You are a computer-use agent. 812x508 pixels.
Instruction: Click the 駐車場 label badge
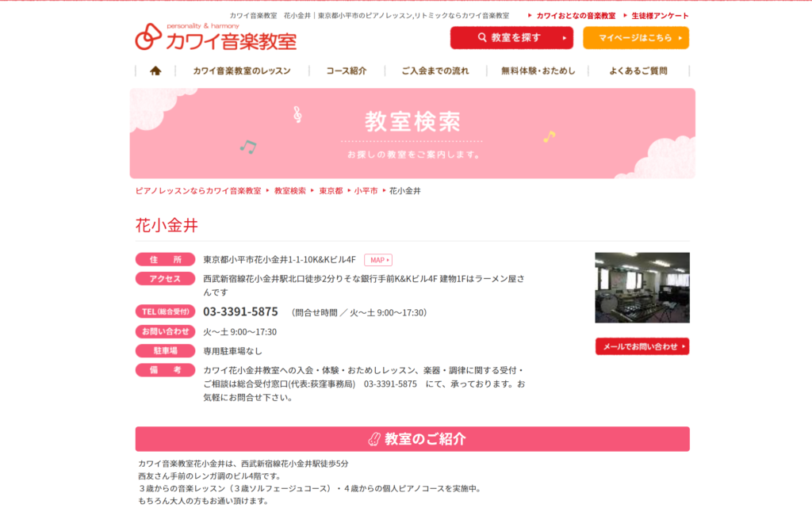[x=165, y=351]
